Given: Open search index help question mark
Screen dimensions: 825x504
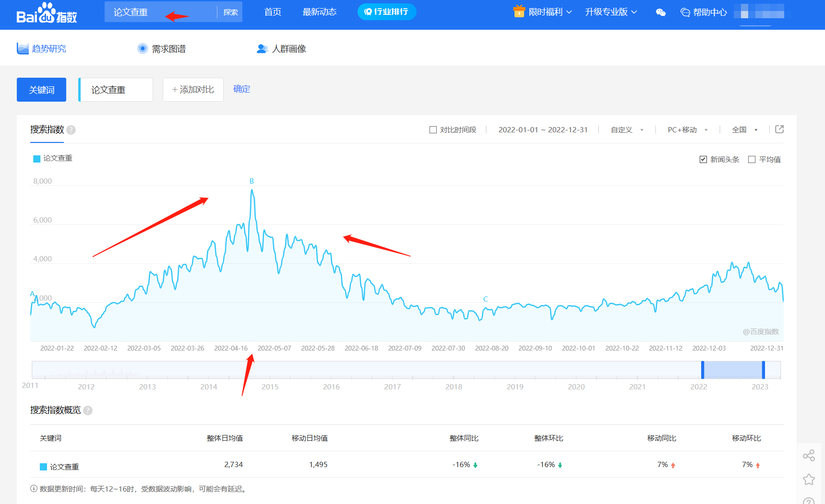Looking at the screenshot, I should coord(71,130).
